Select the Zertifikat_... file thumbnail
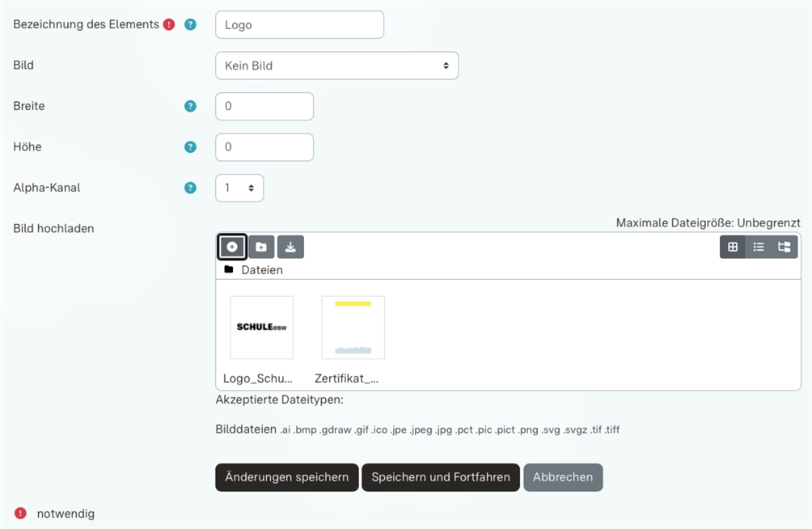This screenshot has height=529, width=812. [353, 328]
